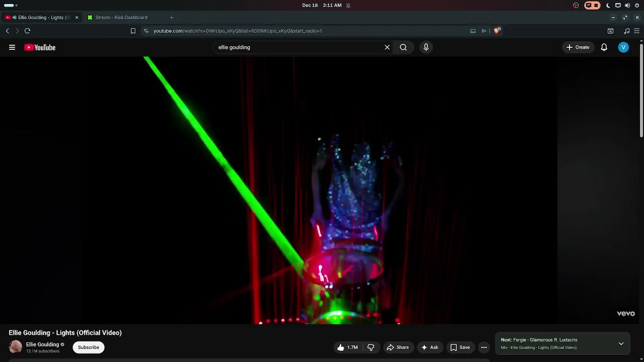The height and width of the screenshot is (362, 644).
Task: Click the browser address bar URL
Action: tap(237, 31)
